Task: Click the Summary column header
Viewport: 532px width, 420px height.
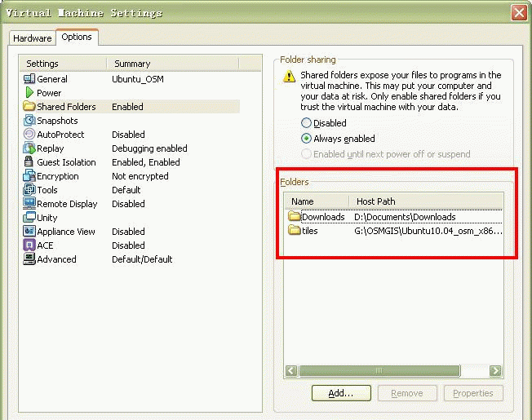Action: click(173, 64)
